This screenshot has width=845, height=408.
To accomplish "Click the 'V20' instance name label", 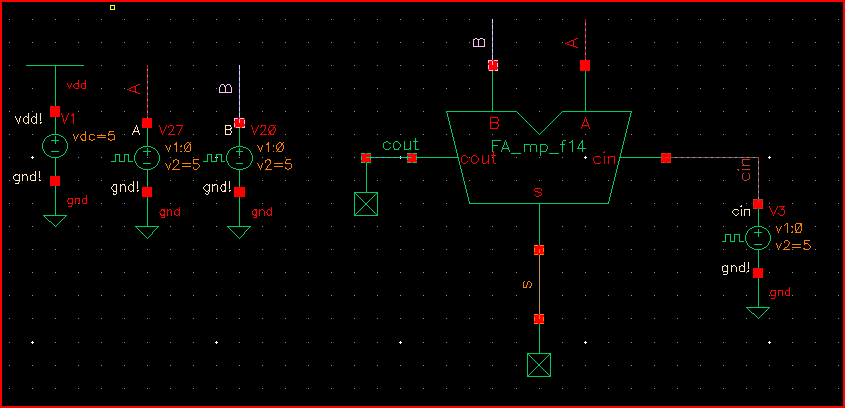I will 264,130.
